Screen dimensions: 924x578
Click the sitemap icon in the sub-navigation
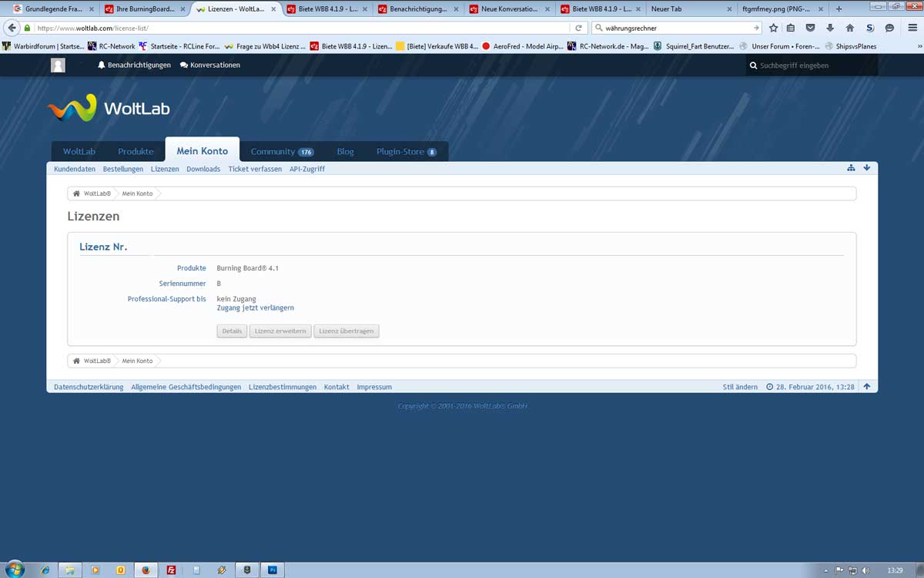(x=851, y=168)
